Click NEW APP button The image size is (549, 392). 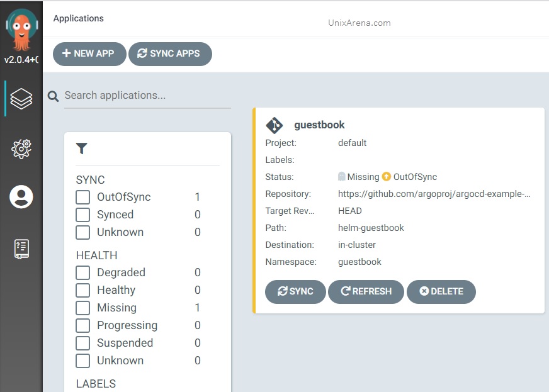[89, 54]
